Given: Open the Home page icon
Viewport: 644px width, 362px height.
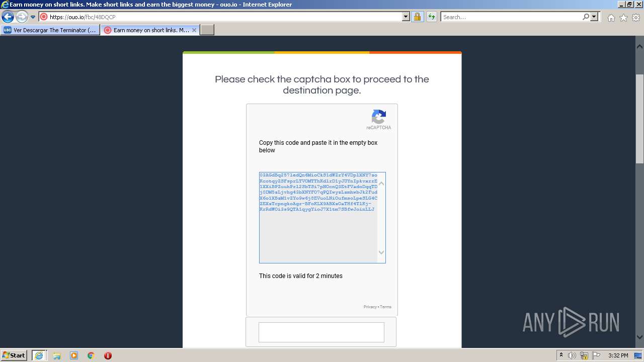Looking at the screenshot, I should (x=611, y=18).
